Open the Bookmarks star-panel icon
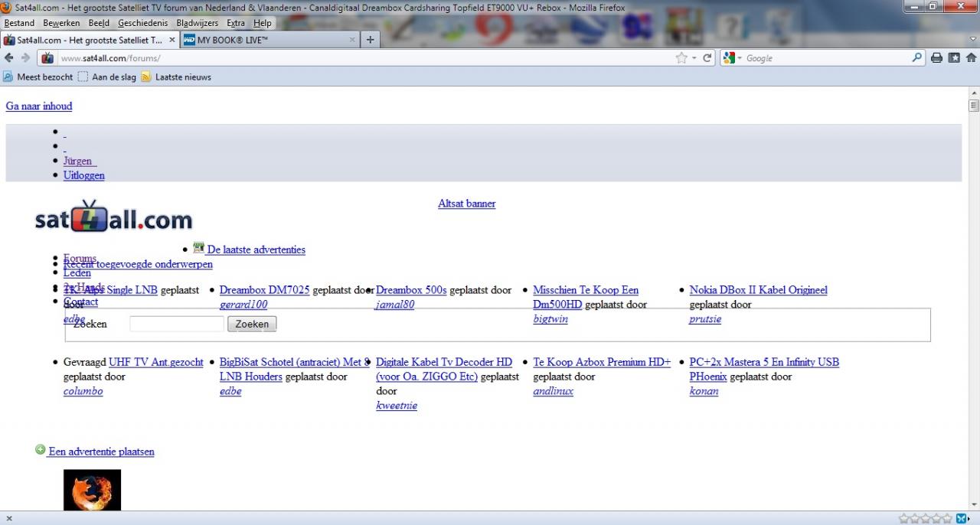Screen dimensions: 980x525 [954, 58]
